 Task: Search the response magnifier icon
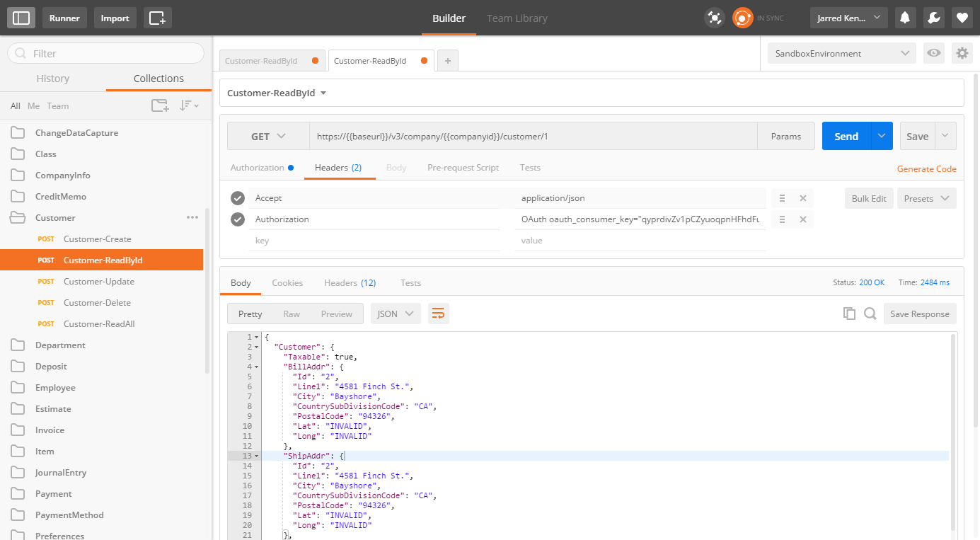coord(870,314)
